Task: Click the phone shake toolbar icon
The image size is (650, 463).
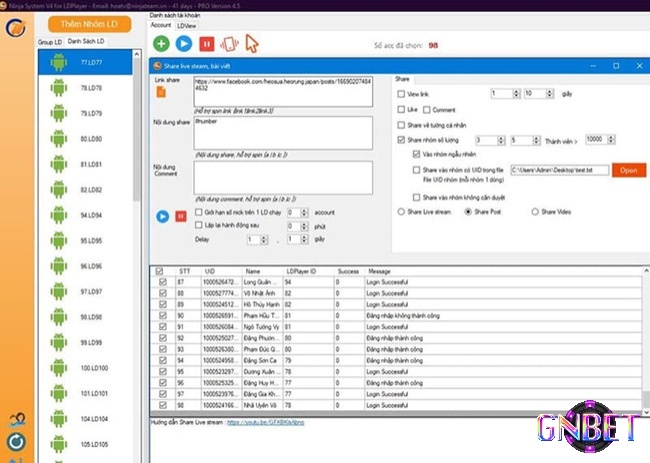Action: coord(229,44)
